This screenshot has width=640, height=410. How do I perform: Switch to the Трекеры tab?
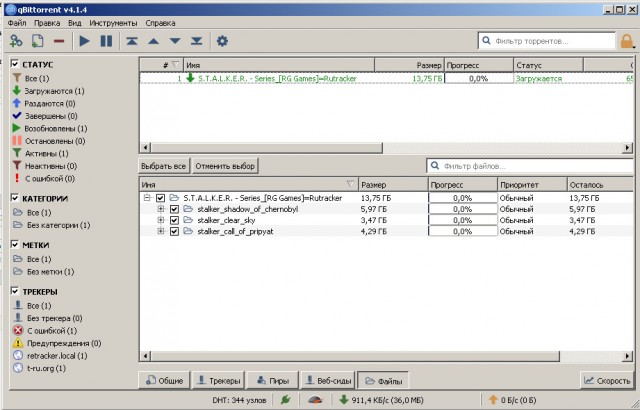click(x=218, y=381)
